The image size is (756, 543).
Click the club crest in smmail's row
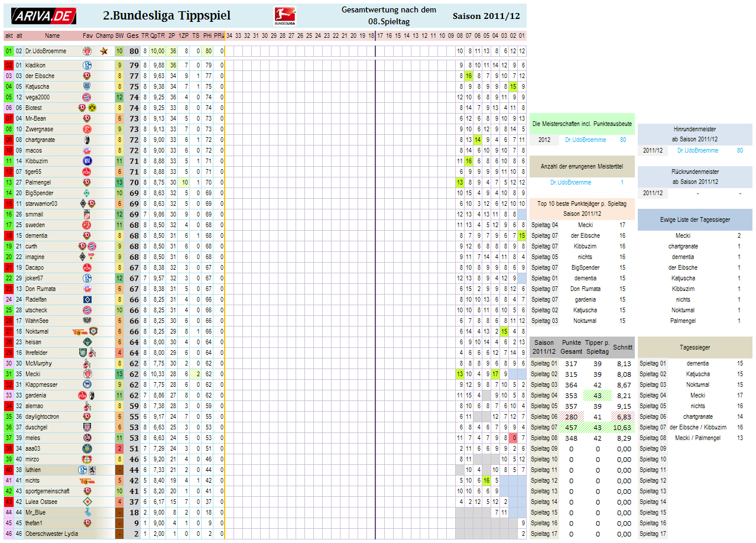pos(87,215)
